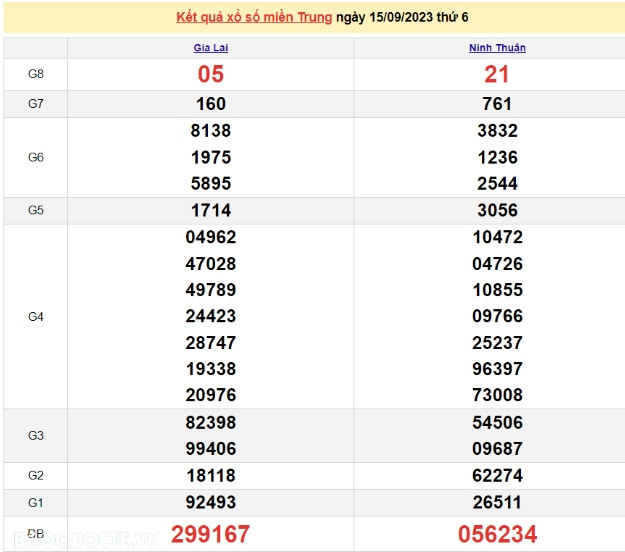Click the G3 number 09687
The width and height of the screenshot is (625, 552).
point(497,449)
